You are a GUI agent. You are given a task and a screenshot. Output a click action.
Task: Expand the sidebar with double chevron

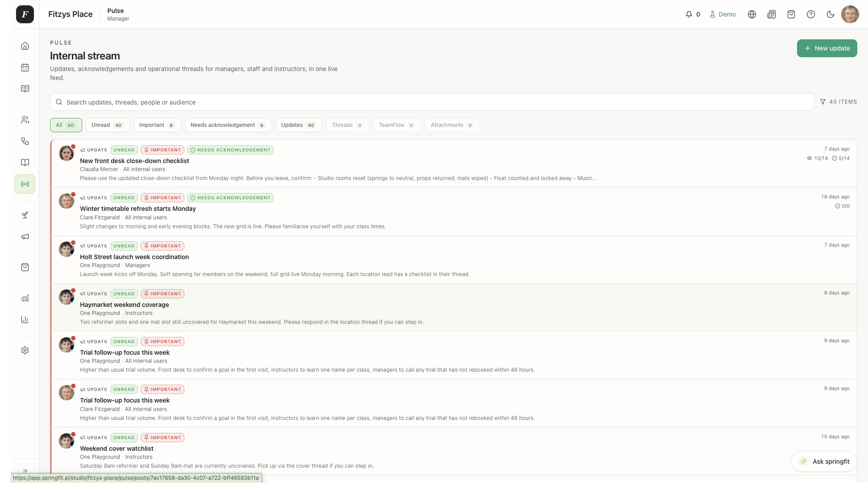point(25,470)
